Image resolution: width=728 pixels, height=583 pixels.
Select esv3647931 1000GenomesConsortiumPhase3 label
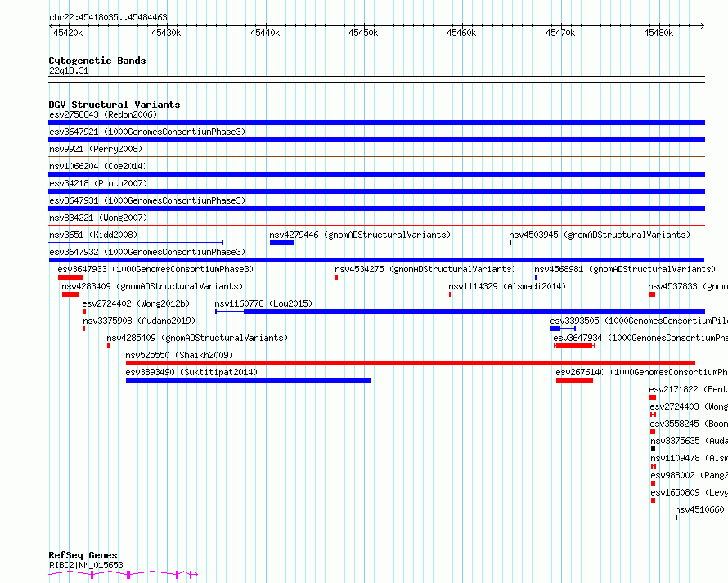(x=147, y=200)
